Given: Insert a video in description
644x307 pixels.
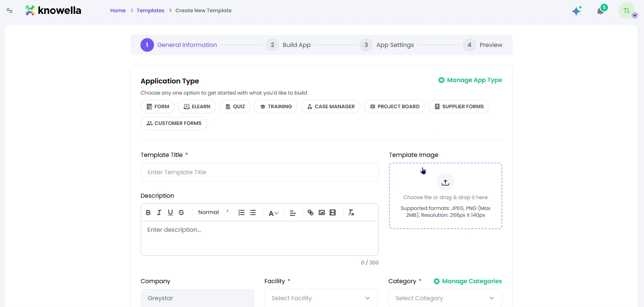Looking at the screenshot, I should click(333, 212).
